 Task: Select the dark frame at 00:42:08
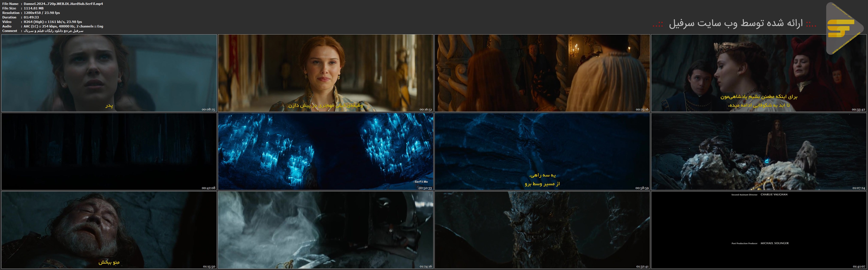click(x=109, y=151)
